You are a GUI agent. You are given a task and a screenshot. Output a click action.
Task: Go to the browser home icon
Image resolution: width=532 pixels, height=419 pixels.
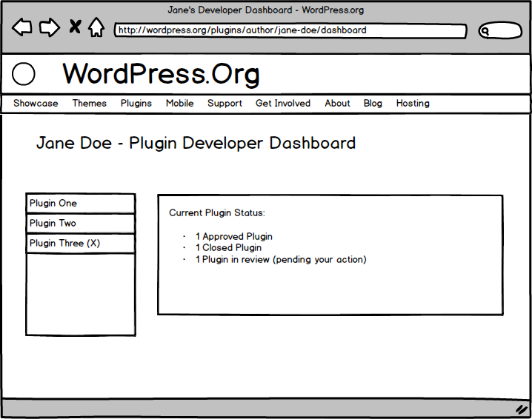96,28
